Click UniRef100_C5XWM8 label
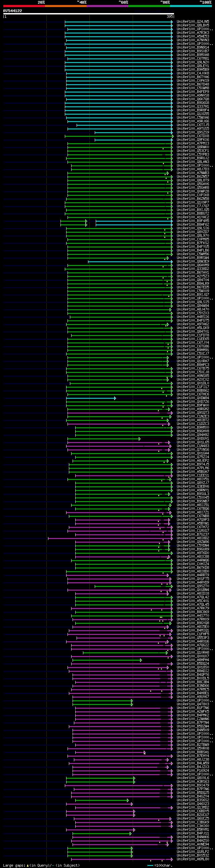The image size is (215, 868). click(x=193, y=88)
